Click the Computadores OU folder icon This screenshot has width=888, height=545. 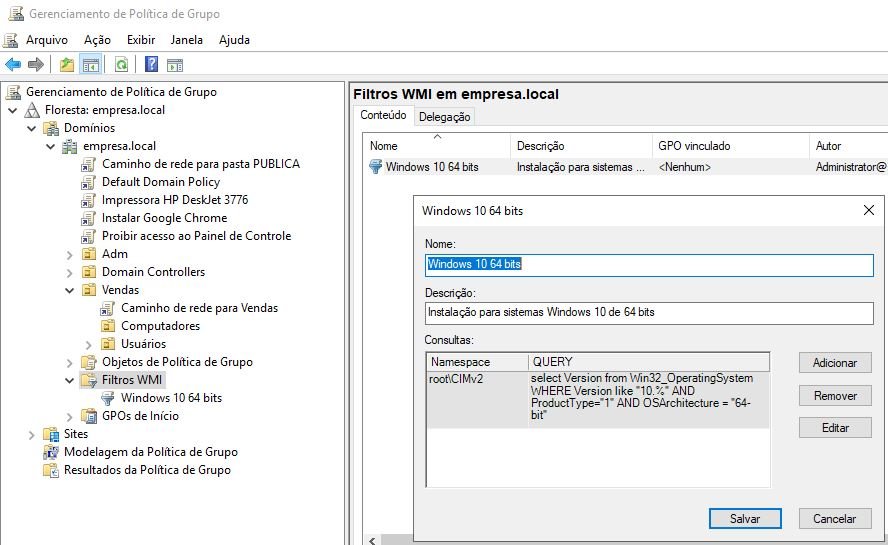click(108, 326)
